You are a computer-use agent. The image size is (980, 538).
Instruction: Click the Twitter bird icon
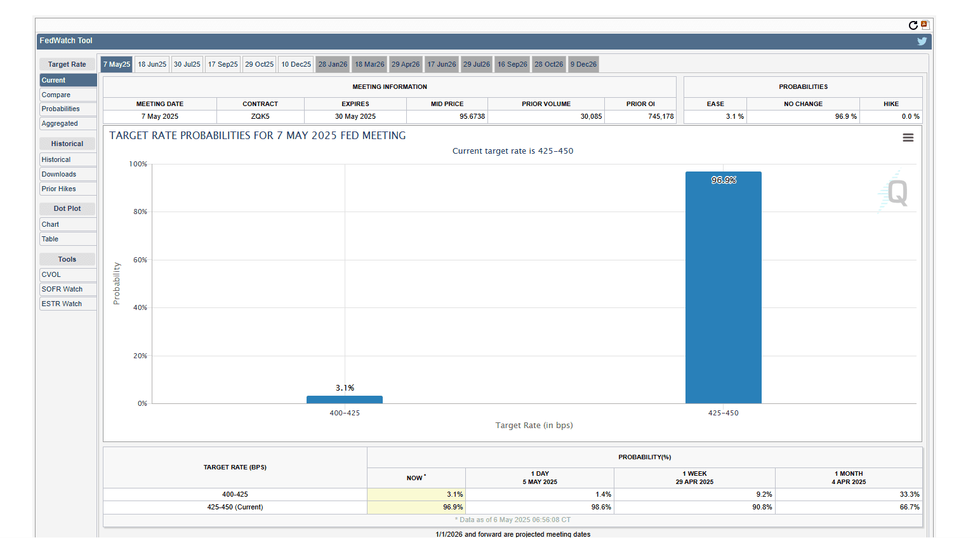pyautogui.click(x=922, y=41)
